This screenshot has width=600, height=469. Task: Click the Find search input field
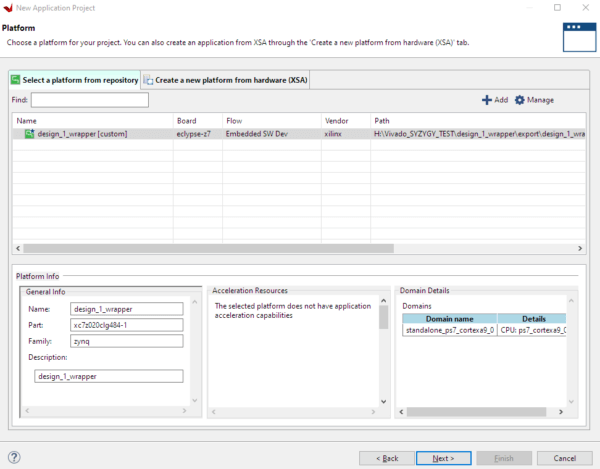coord(89,100)
